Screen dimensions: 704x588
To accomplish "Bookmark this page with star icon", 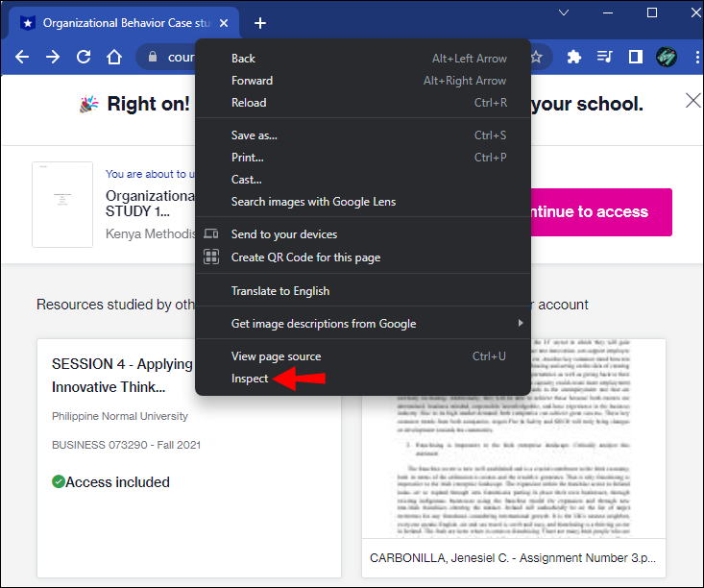I will [x=537, y=57].
